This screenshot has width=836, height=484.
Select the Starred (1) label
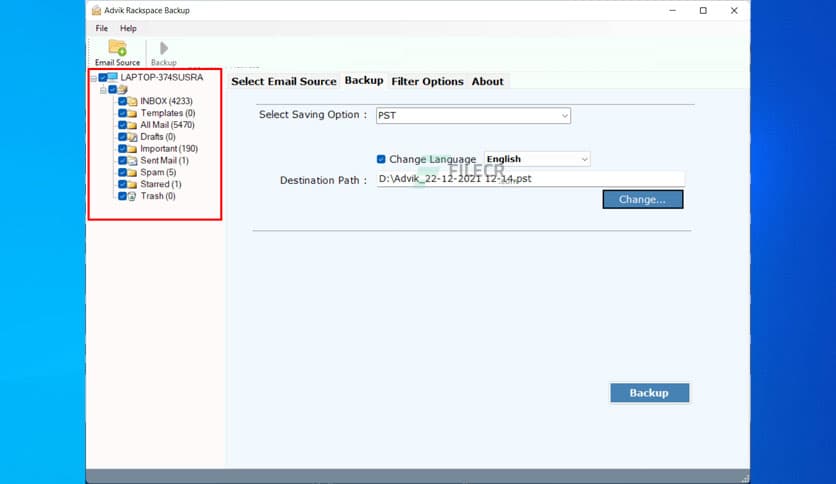161,184
